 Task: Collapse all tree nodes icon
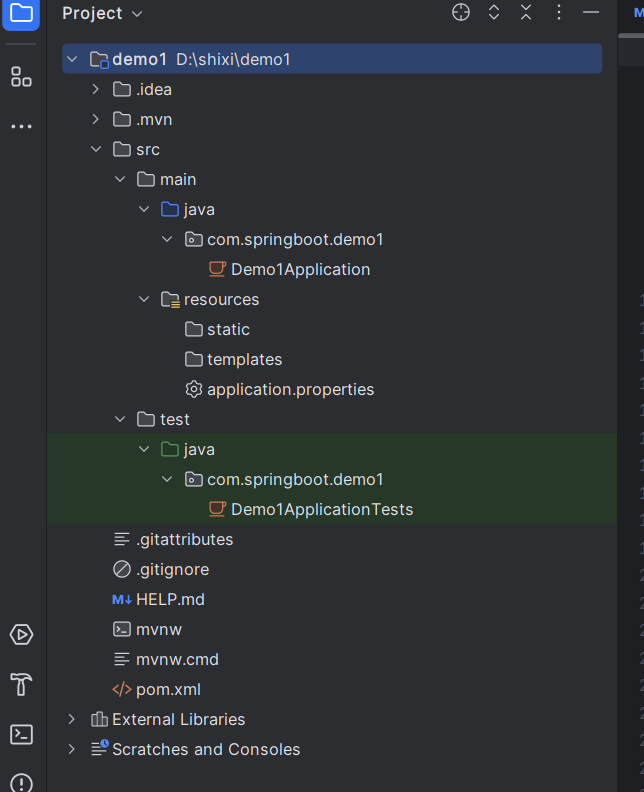click(526, 12)
